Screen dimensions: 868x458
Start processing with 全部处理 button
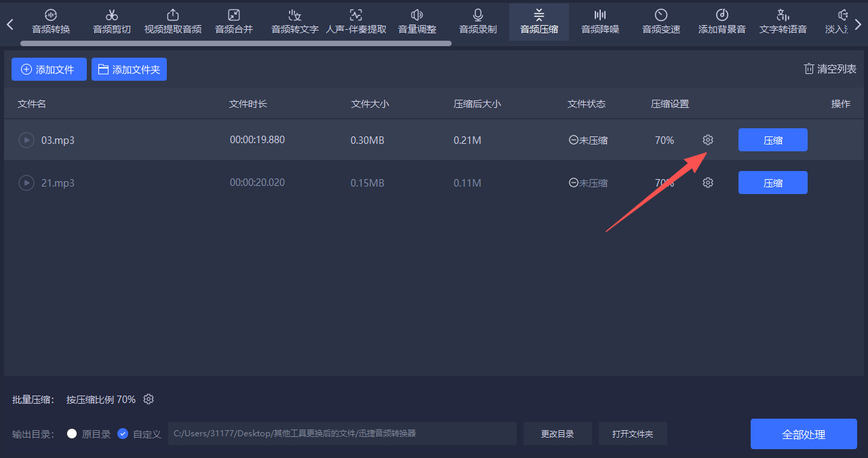point(804,434)
